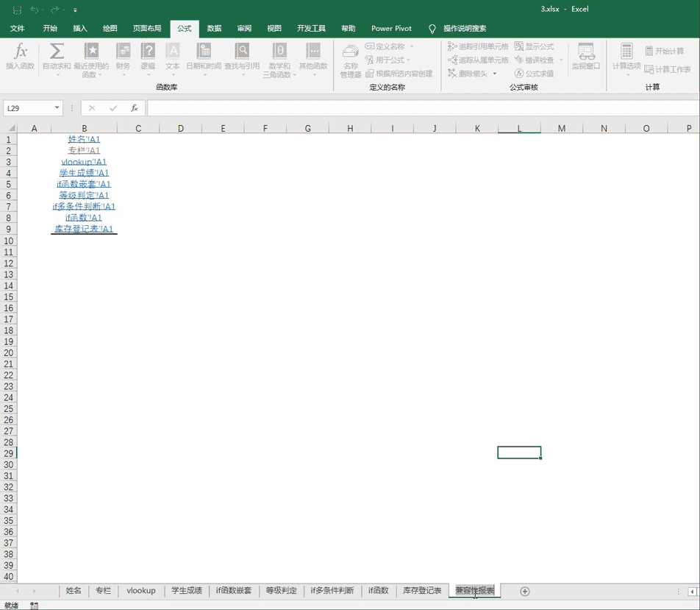Open the vlookup'!A1 hyperlink
Viewport: 700px width, 610px height.
click(84, 161)
